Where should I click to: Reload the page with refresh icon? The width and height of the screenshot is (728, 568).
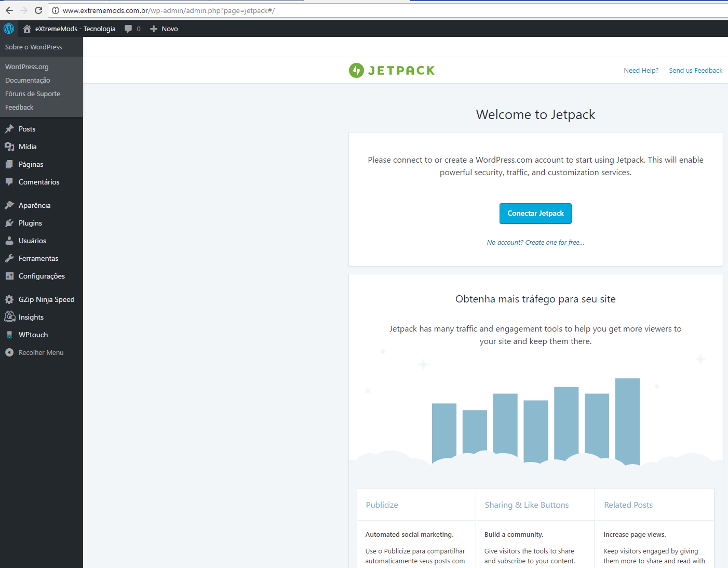[x=38, y=10]
